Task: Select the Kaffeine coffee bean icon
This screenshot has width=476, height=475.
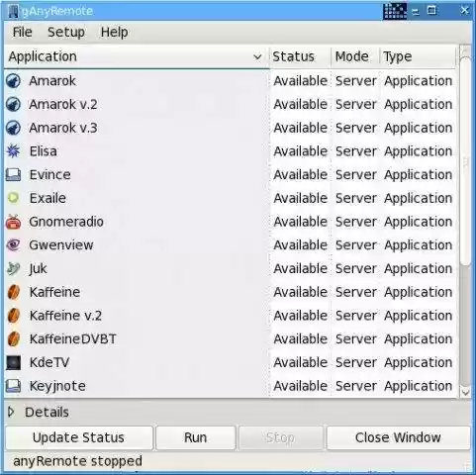Action: pos(14,292)
